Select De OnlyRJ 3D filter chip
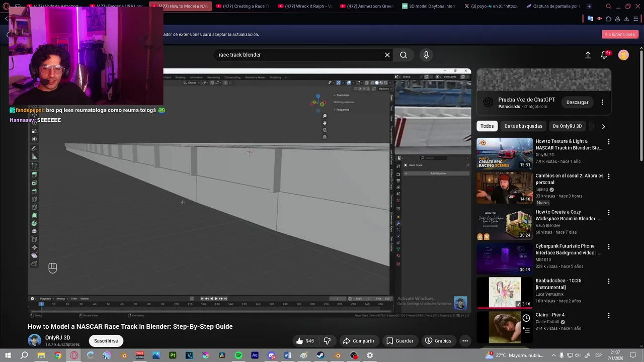Image resolution: width=644 pixels, height=362 pixels. click(x=567, y=126)
